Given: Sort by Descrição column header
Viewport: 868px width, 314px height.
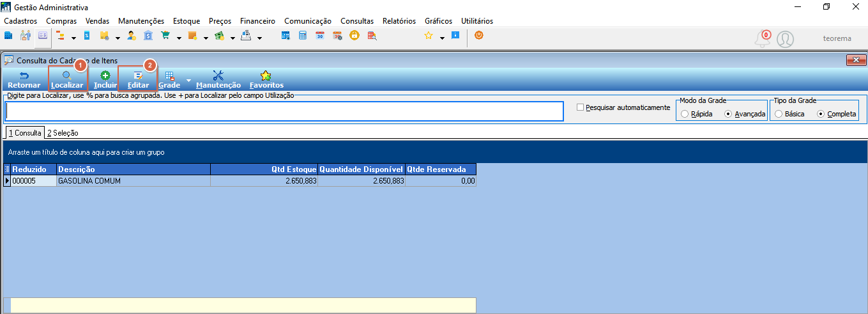Looking at the screenshot, I should point(133,169).
